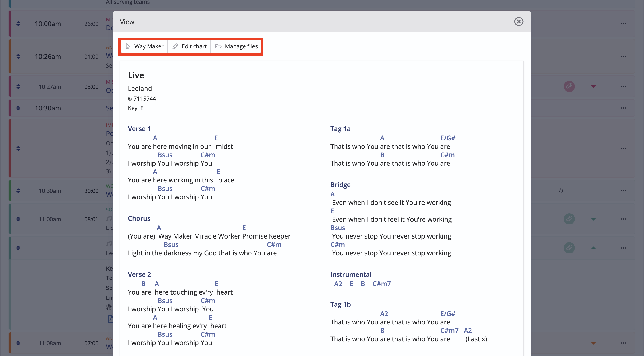
Task: Close the View dialog
Action: point(519,21)
